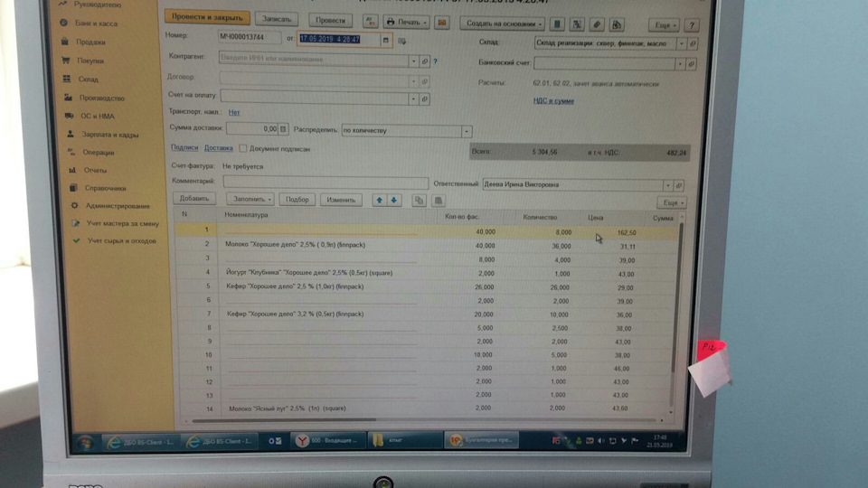Open the Склад field link icon
The width and height of the screenshot is (868, 488).
[692, 43]
